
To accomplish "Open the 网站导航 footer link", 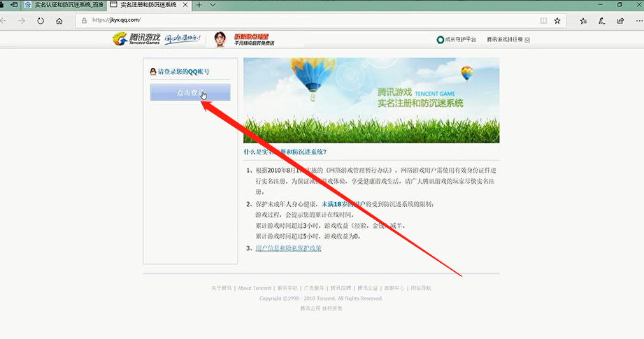I will [x=421, y=288].
